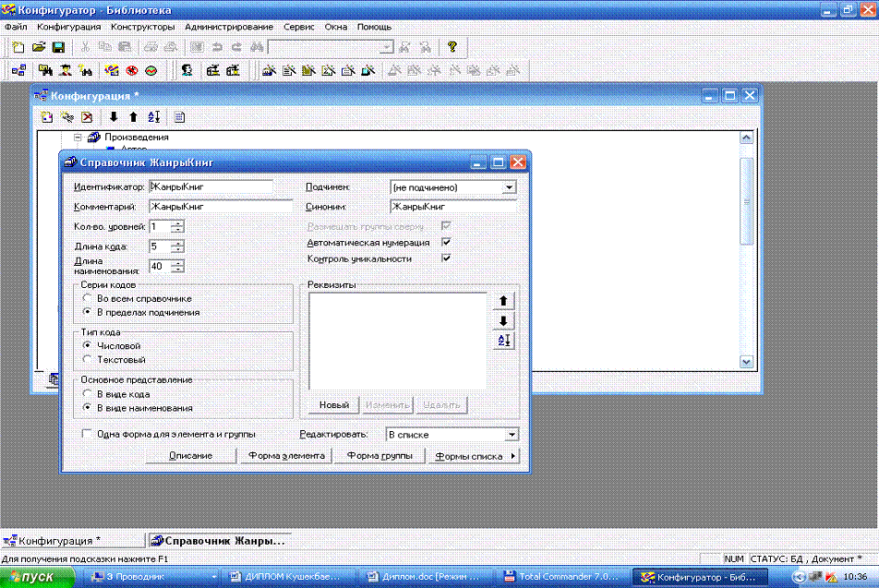Click the yellow question mark Help icon
The height and width of the screenshot is (588, 879).
pyautogui.click(x=452, y=46)
